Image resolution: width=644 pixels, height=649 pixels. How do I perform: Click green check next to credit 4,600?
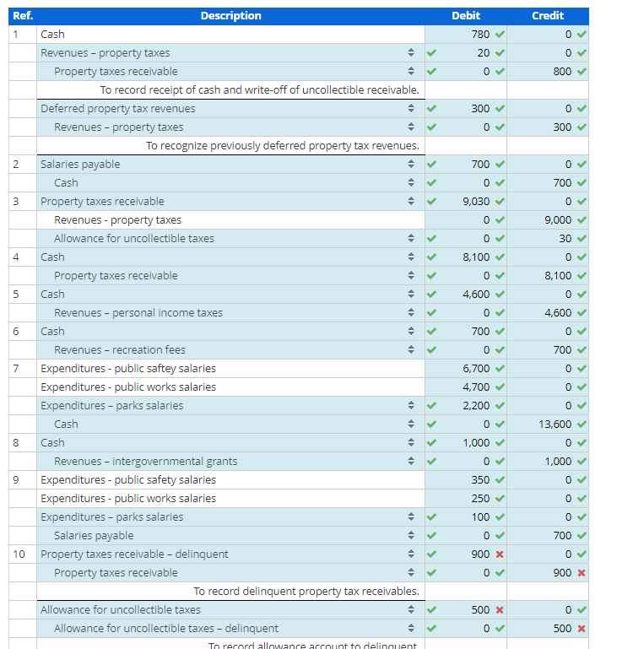(582, 313)
